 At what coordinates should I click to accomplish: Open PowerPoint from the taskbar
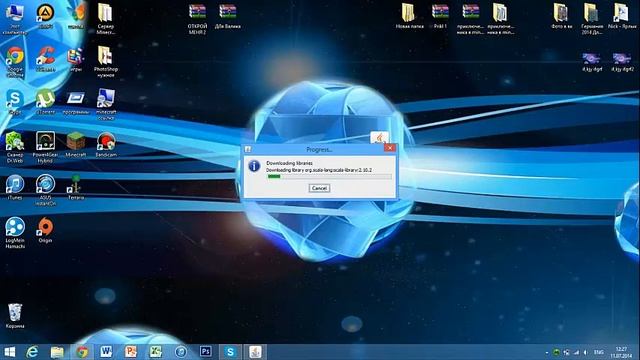click(131, 352)
